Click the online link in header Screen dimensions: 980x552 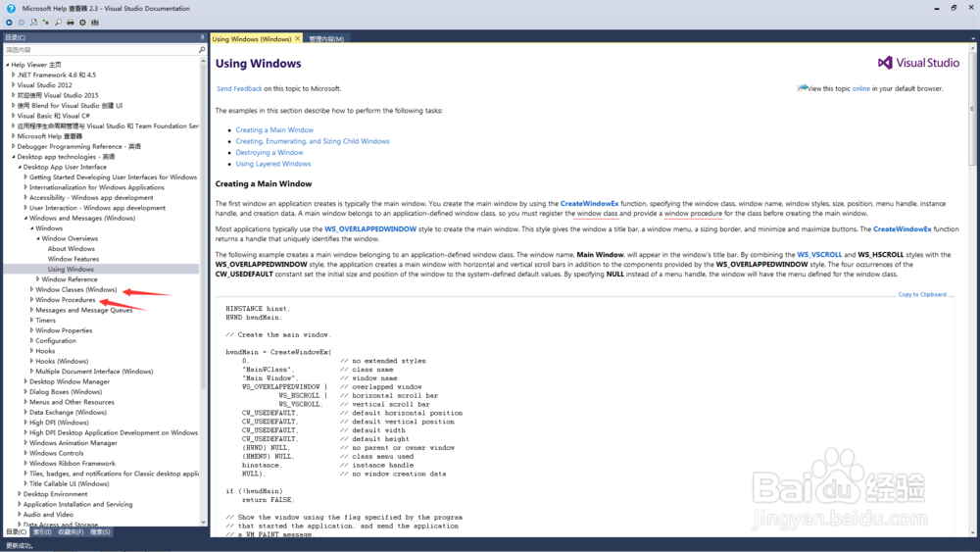coord(860,89)
